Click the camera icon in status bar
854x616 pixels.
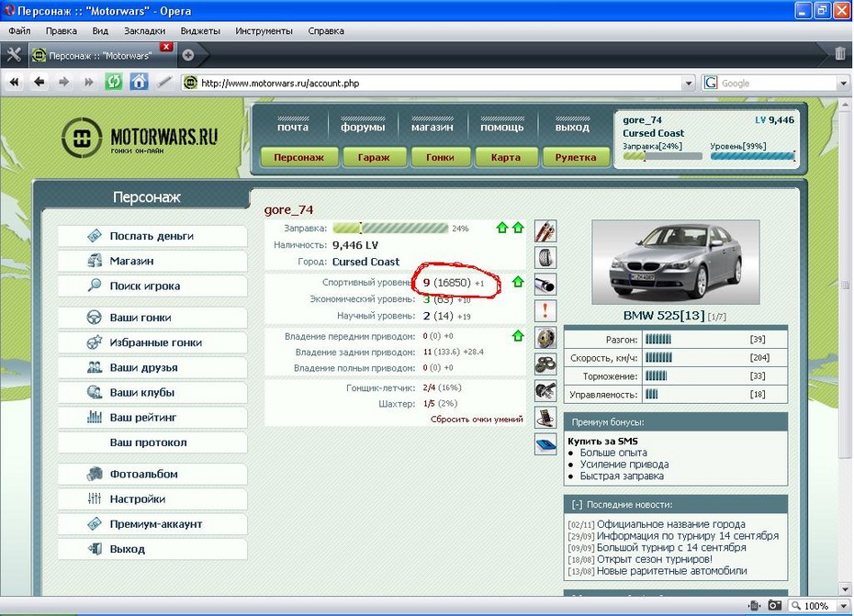(x=774, y=605)
